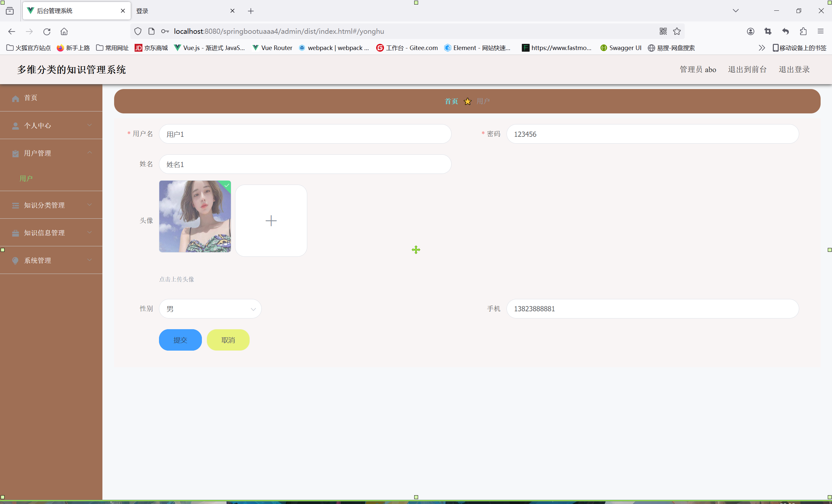Click the uploaded avatar thumbnail

(x=195, y=216)
